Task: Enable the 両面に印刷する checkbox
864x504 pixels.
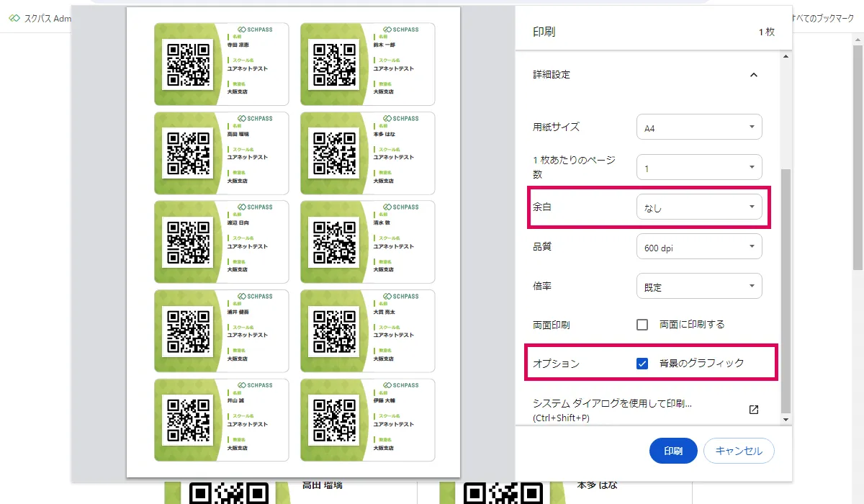Action: tap(643, 325)
